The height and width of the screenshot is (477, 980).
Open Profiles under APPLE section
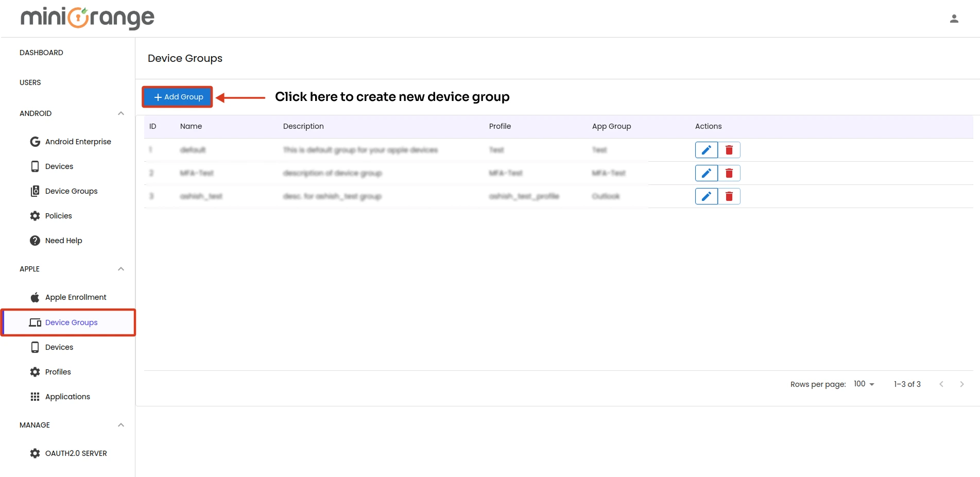coord(57,371)
